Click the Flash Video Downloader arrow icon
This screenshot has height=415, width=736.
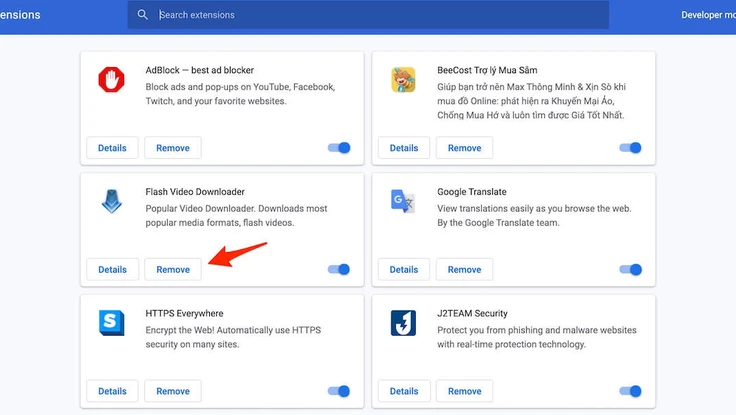(111, 202)
